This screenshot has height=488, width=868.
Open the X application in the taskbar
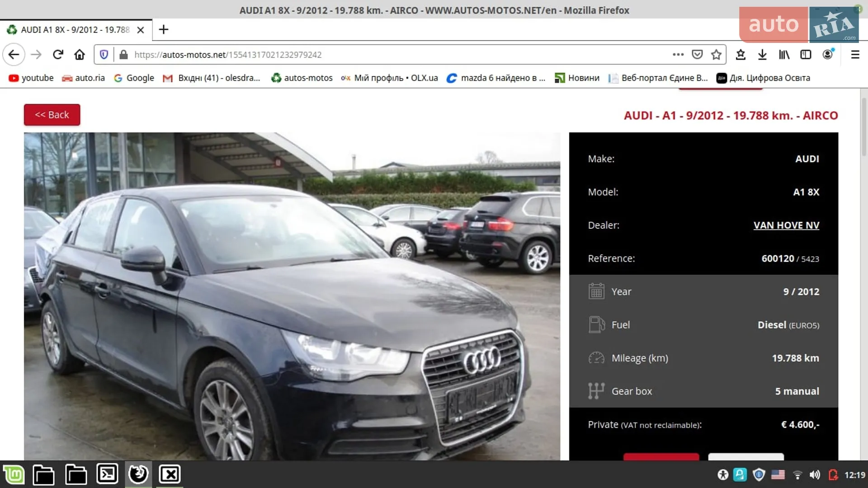pos(170,474)
